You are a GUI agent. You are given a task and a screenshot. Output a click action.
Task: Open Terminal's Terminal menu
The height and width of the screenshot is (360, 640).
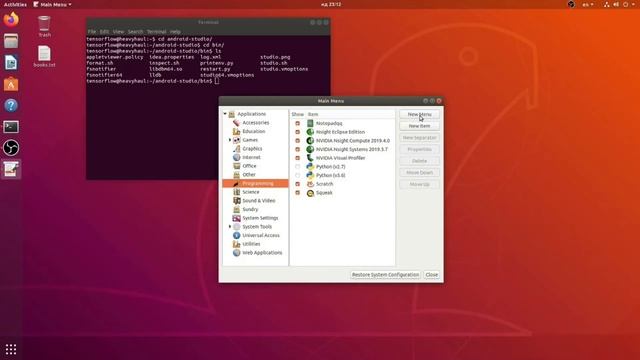click(156, 31)
